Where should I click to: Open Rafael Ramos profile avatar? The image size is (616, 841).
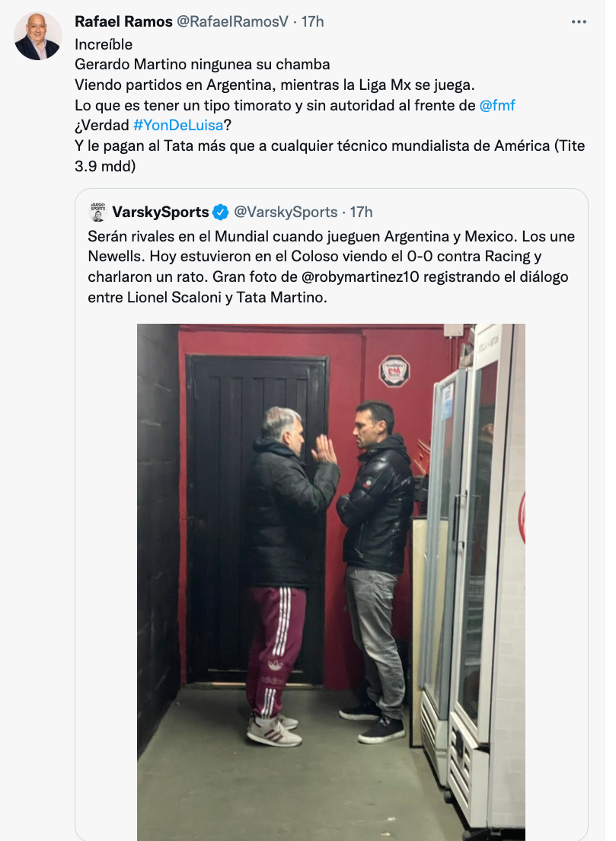tap(37, 36)
